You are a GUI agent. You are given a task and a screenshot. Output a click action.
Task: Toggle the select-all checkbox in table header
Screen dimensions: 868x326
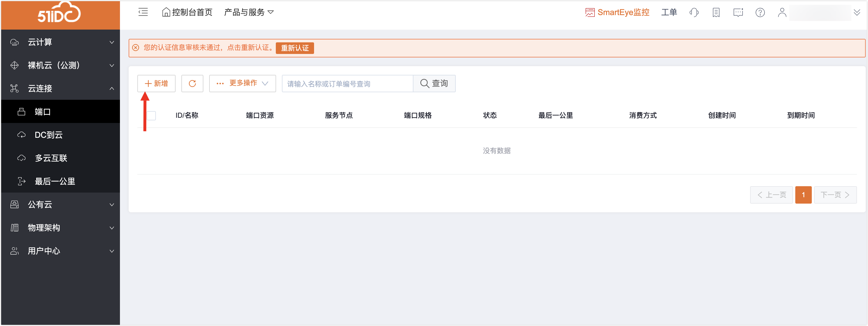tap(151, 115)
